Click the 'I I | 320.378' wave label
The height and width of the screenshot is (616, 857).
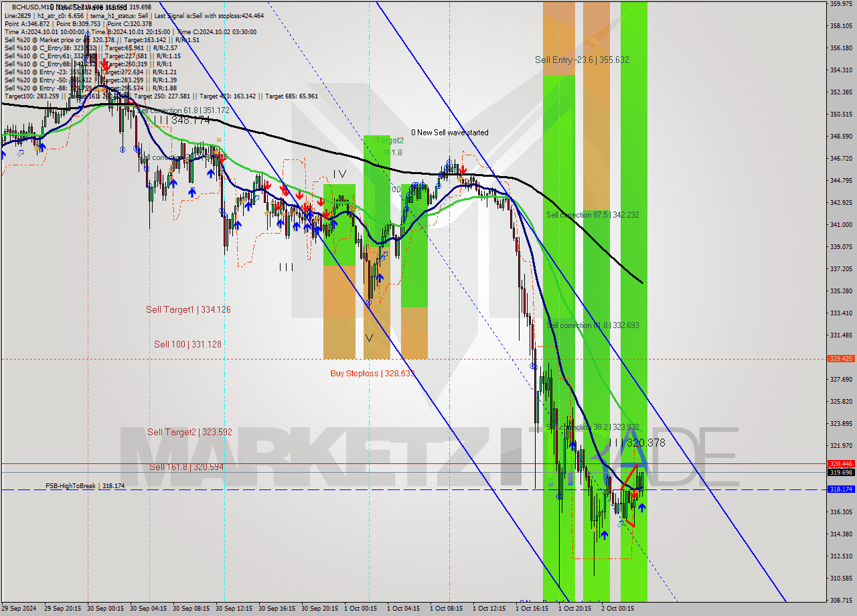click(637, 443)
